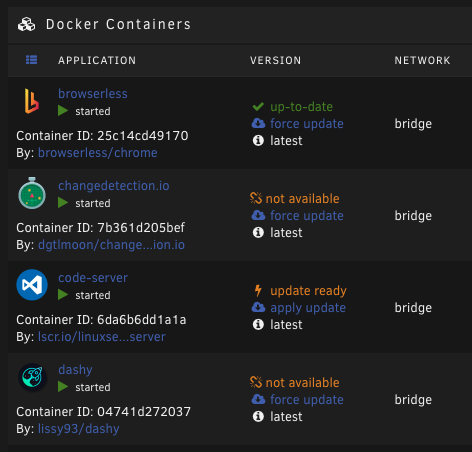Force update the browserless container
The width and height of the screenshot is (472, 452).
click(307, 124)
